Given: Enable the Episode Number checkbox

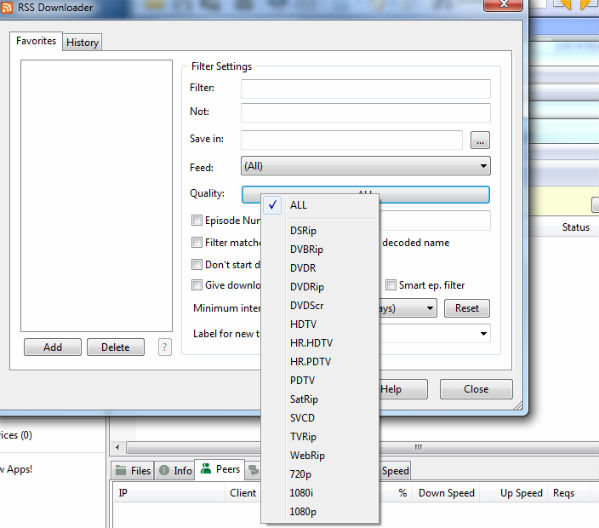Looking at the screenshot, I should pyautogui.click(x=197, y=220).
